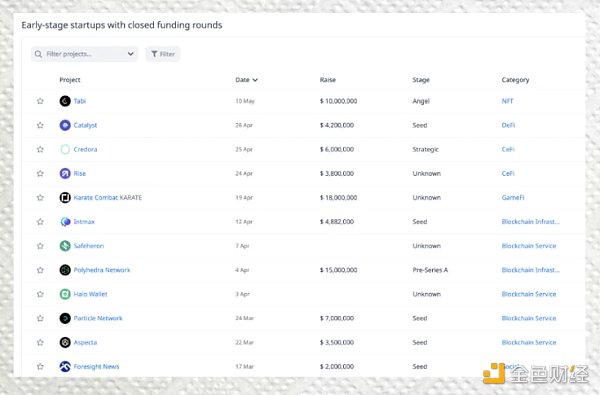Open the CeFi category in Rise row
The image size is (600, 395).
tap(508, 173)
